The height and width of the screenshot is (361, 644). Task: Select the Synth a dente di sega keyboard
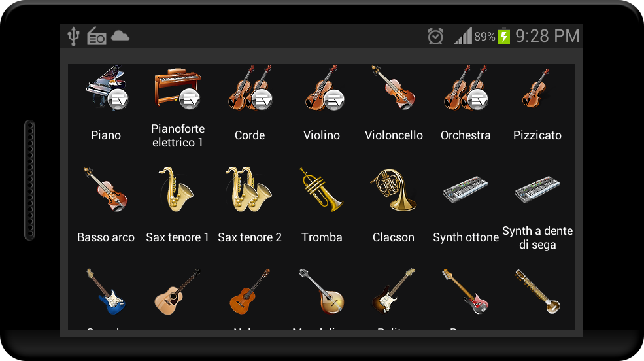pos(537,190)
